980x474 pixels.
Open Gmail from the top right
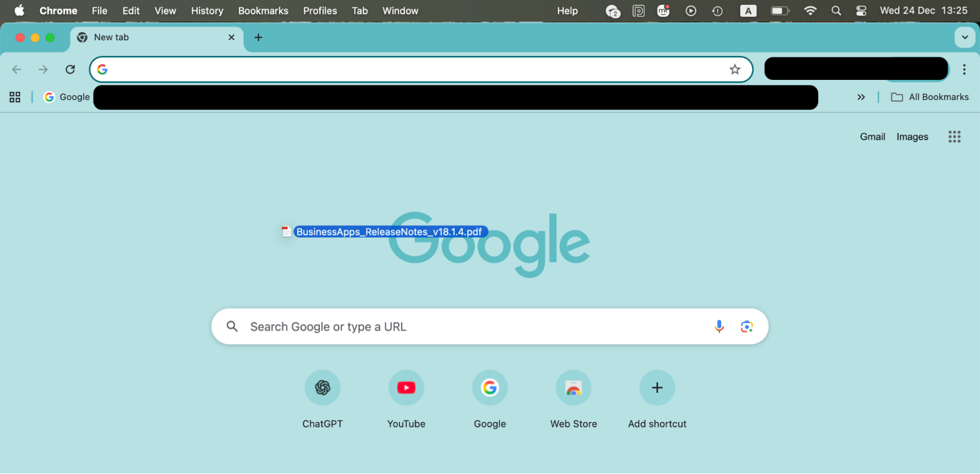tap(872, 136)
